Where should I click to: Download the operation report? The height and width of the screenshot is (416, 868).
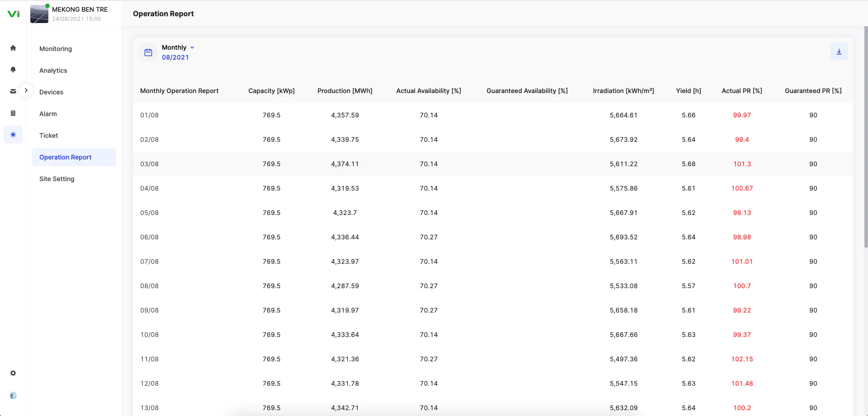pyautogui.click(x=839, y=51)
